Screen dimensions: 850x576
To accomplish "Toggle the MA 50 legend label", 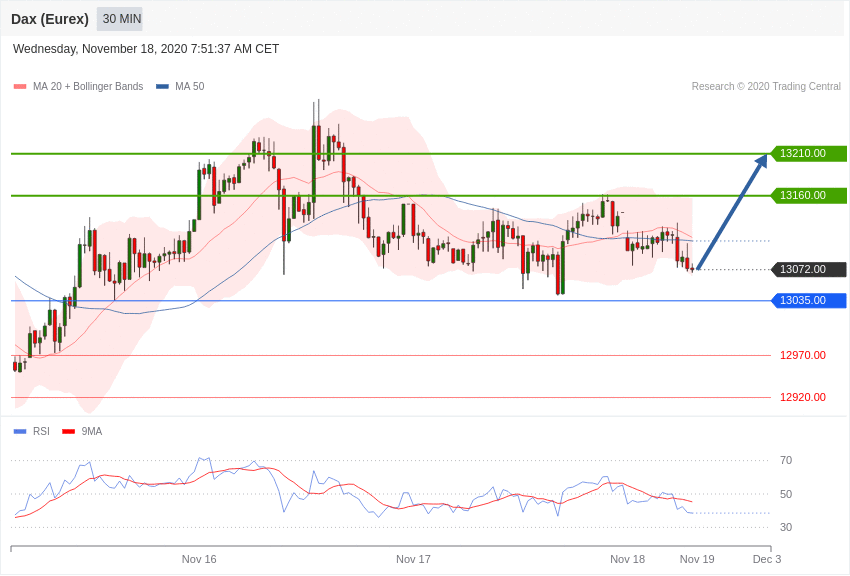I will (190, 87).
